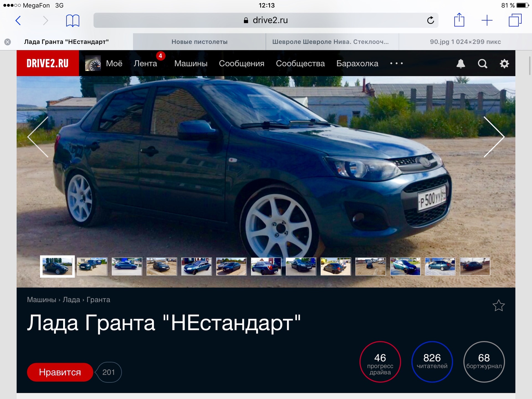Open the Сообщения section
The width and height of the screenshot is (532, 399).
tap(242, 63)
